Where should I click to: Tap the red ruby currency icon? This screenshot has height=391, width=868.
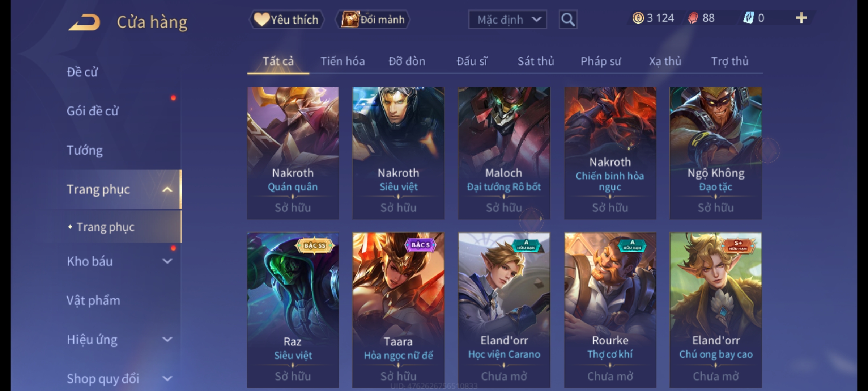[693, 18]
